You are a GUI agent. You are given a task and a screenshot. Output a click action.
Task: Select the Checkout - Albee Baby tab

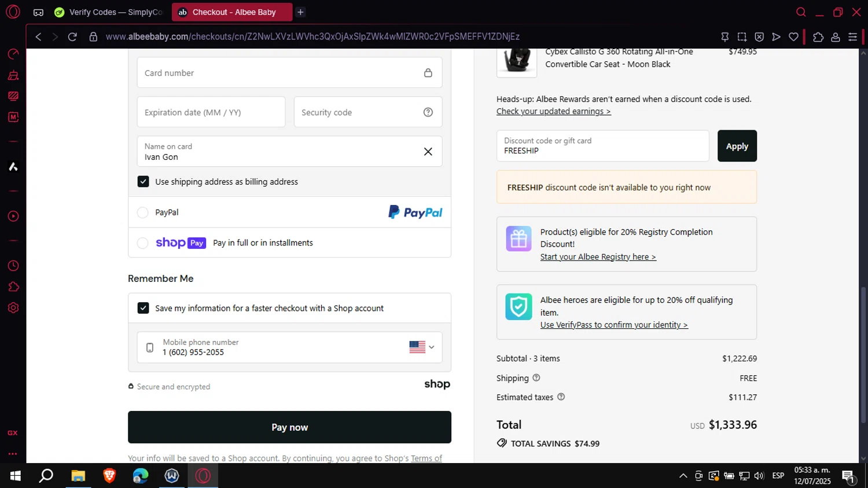pyautogui.click(x=231, y=12)
